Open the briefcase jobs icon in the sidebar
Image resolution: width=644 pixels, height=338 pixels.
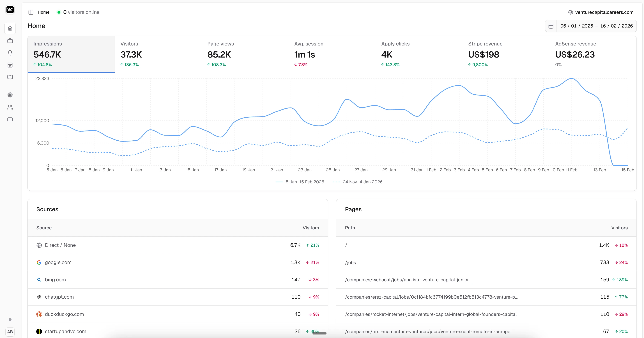[10, 40]
